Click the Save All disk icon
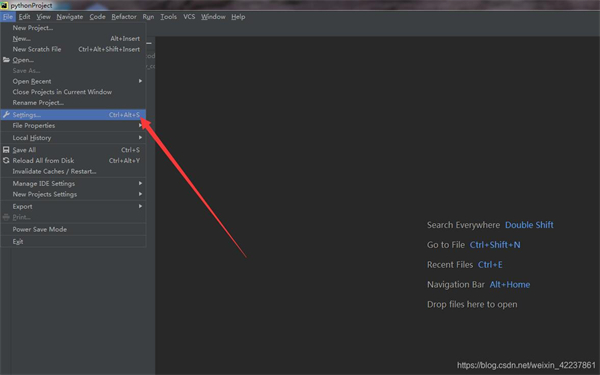 click(6, 150)
